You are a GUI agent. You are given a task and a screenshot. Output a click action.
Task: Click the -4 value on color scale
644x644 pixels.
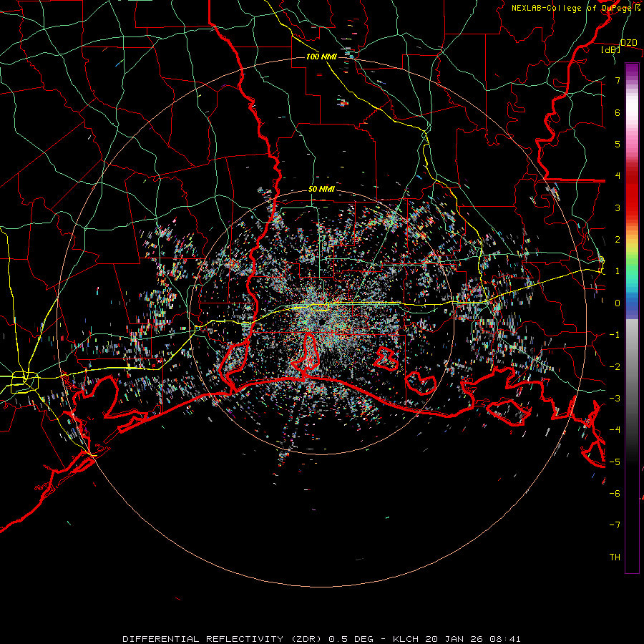pyautogui.click(x=615, y=430)
